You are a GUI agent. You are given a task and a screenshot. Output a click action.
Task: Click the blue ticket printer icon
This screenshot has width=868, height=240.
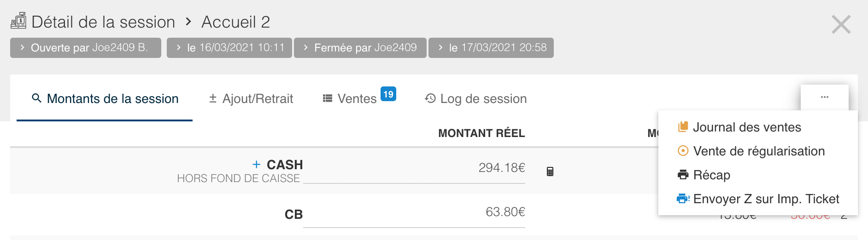tap(683, 199)
